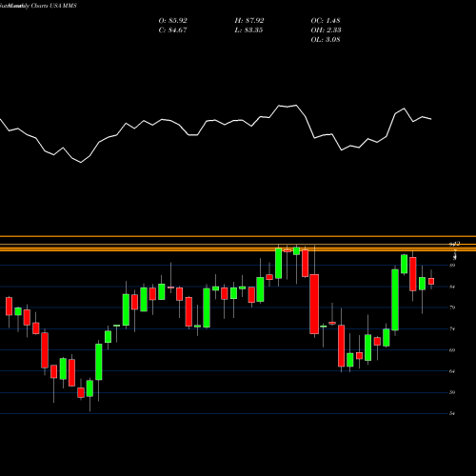
Task: Click the tallest green candlestick near the right
Action: coord(395,300)
